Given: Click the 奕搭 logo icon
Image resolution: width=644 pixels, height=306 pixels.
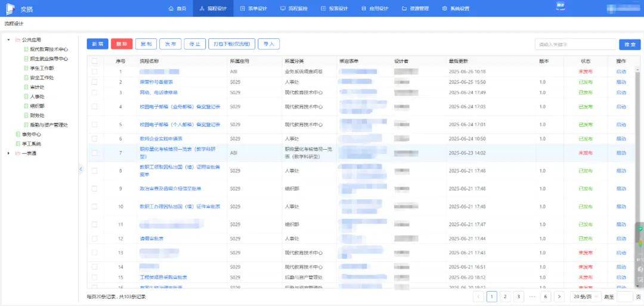Looking at the screenshot, I should (10, 8).
